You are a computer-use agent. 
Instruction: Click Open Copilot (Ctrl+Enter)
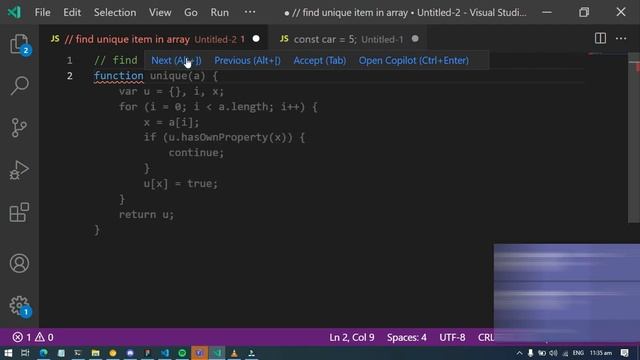click(x=413, y=60)
